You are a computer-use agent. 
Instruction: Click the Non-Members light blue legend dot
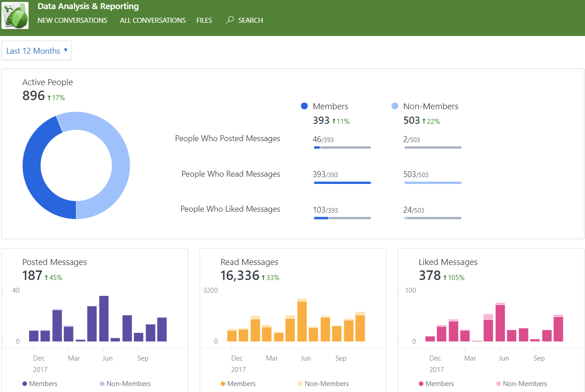pyautogui.click(x=395, y=106)
